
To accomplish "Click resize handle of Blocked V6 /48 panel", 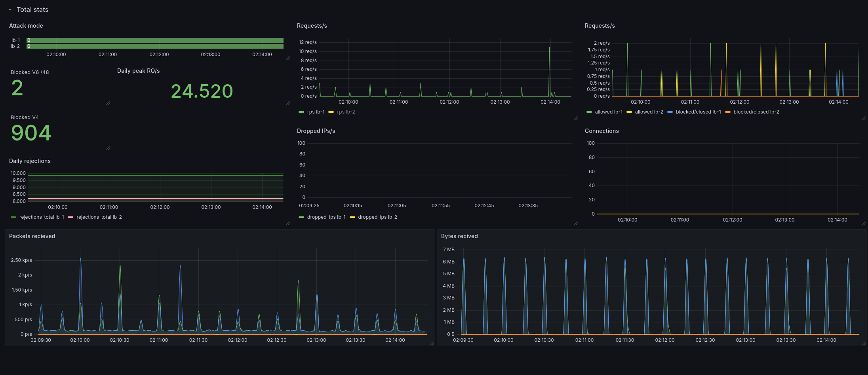I will [x=108, y=103].
